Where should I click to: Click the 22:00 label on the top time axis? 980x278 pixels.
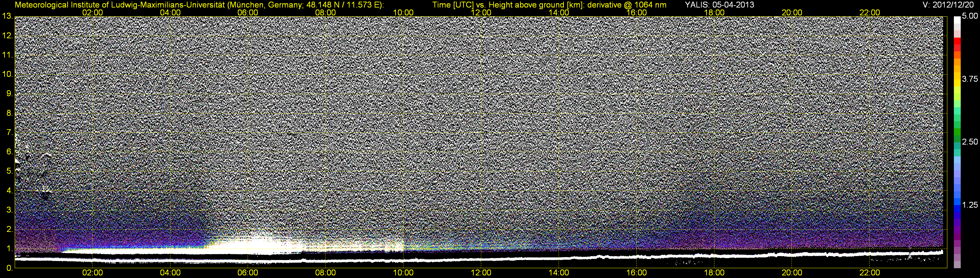click(x=870, y=12)
